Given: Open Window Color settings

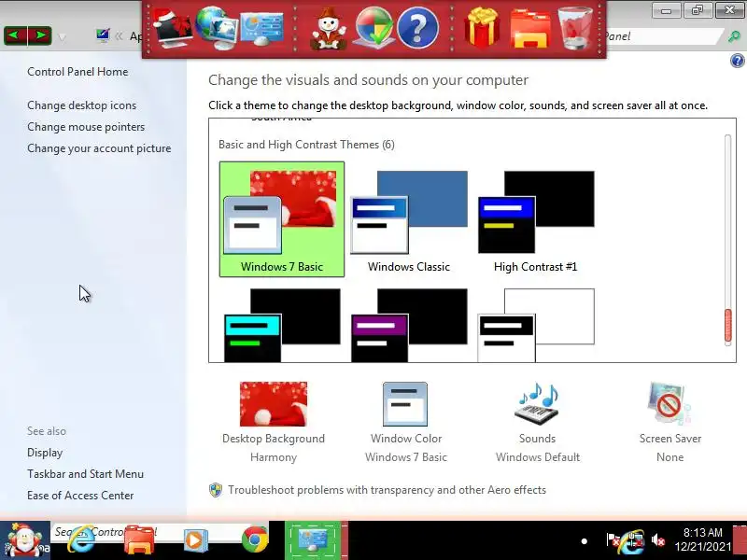Looking at the screenshot, I should [406, 423].
